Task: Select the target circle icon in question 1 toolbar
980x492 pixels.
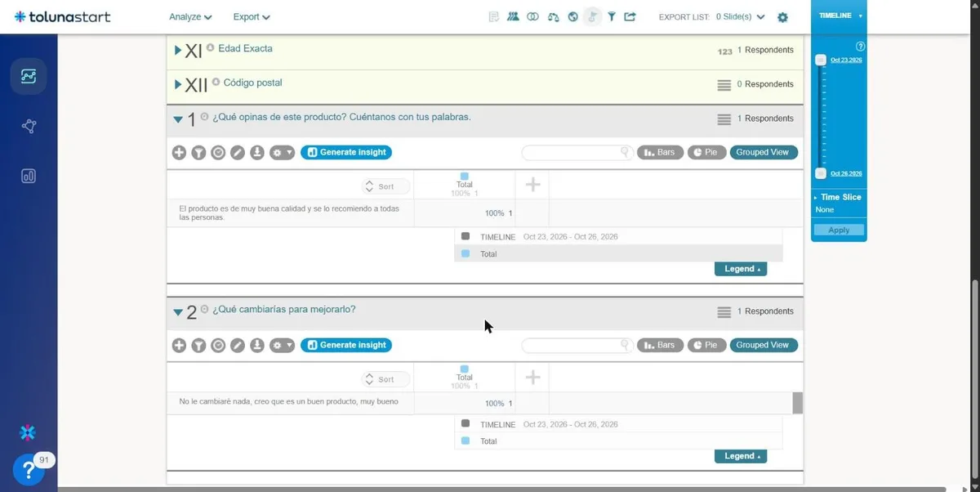Action: coord(218,153)
